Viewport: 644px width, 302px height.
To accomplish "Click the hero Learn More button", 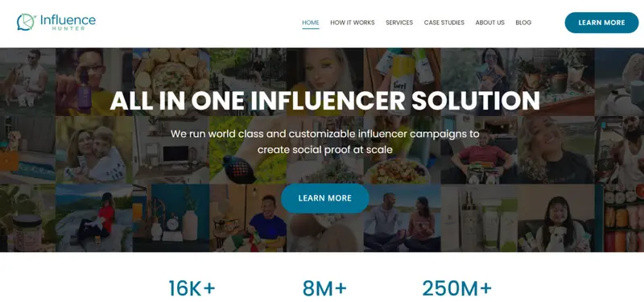I will 325,198.
